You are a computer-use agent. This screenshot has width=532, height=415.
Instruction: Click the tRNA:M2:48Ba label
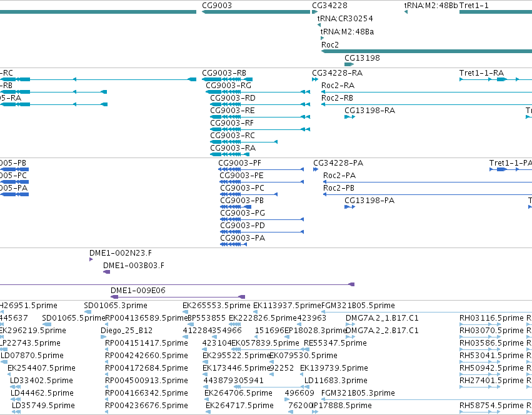click(x=348, y=31)
